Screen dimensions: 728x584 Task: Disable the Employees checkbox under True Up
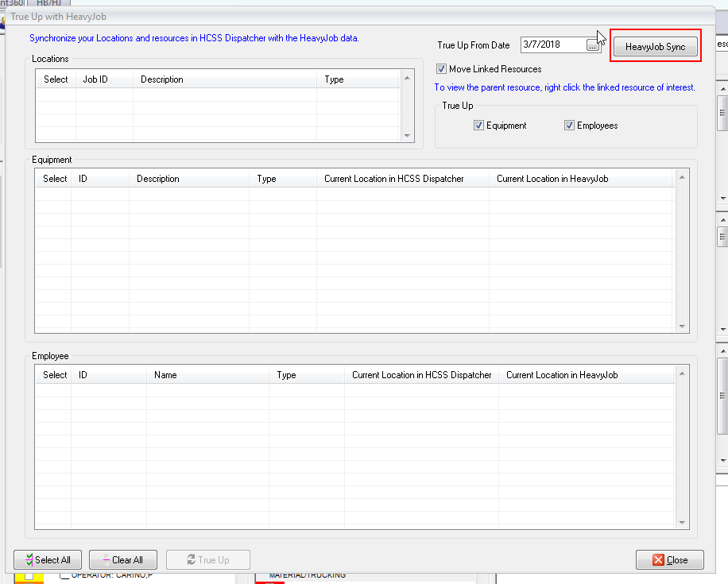coord(569,125)
